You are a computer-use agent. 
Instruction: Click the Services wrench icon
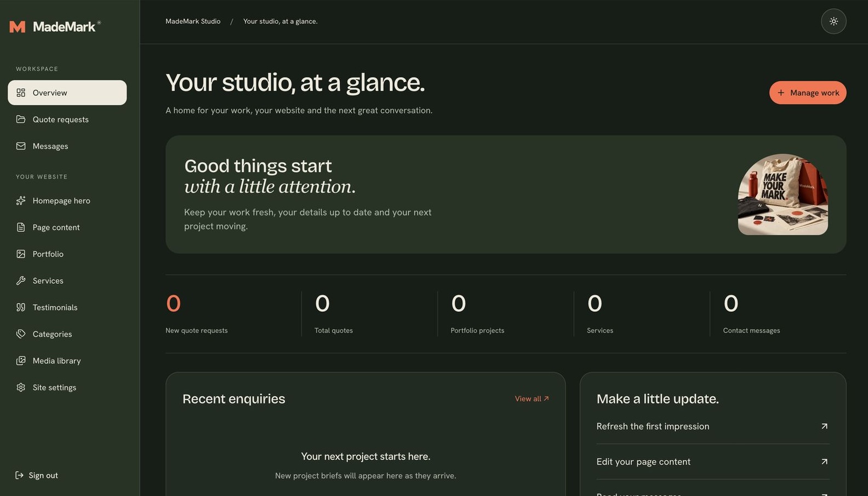pos(21,281)
